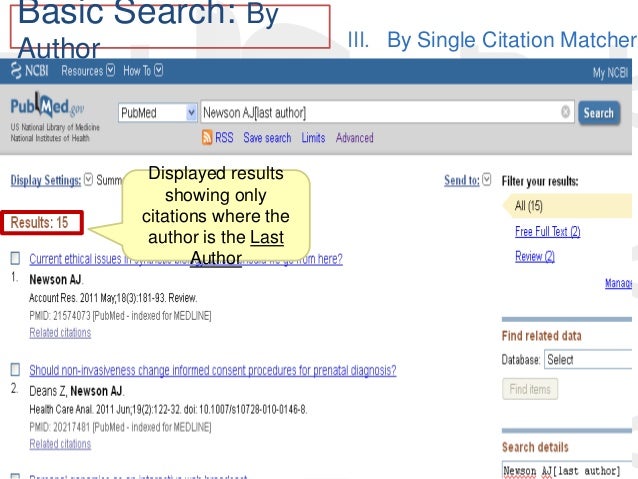Click the PubMed.gov logo
This screenshot has width=638, height=479.
coord(47,105)
